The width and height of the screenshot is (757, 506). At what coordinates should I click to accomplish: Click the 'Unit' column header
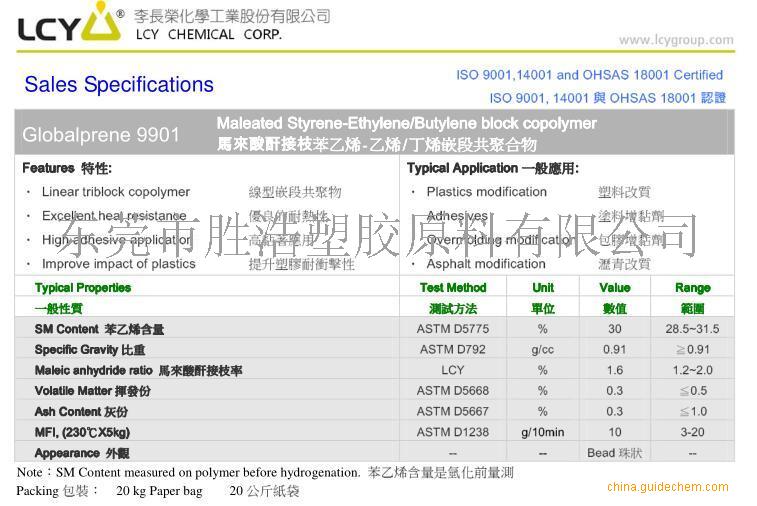[543, 288]
